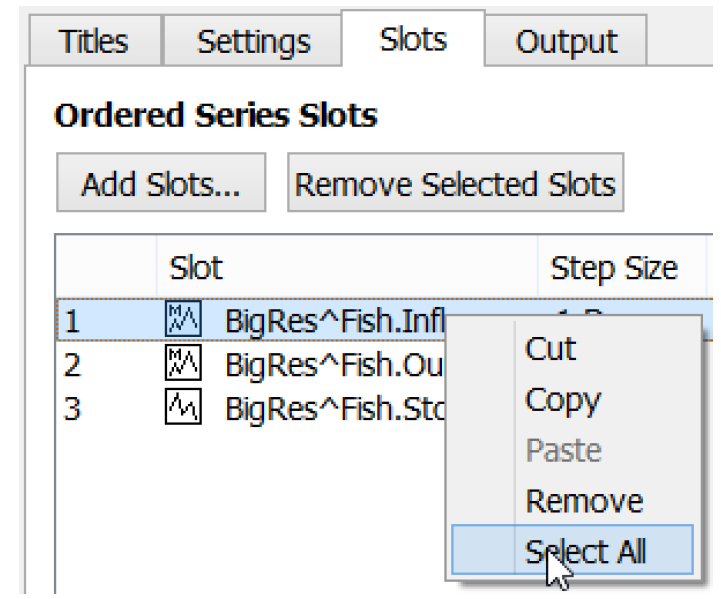Click Remove Selected Slots button

(455, 184)
